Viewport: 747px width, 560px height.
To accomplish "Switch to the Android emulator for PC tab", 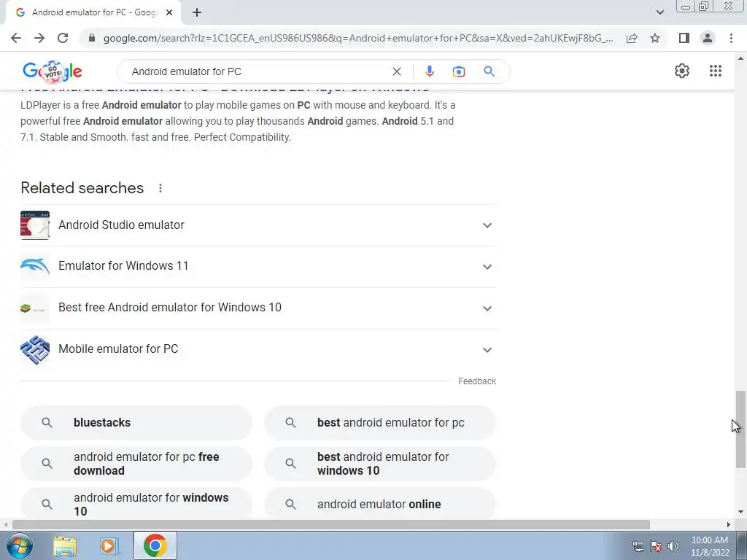I will tap(93, 12).
